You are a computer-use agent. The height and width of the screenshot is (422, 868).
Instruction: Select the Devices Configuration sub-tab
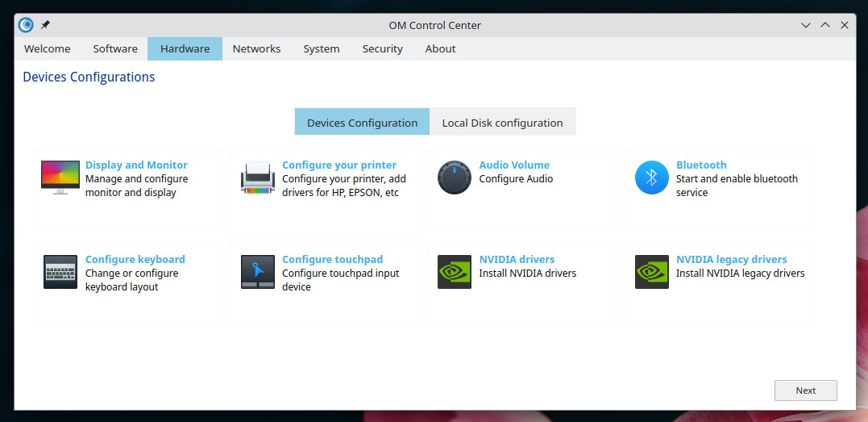click(362, 123)
